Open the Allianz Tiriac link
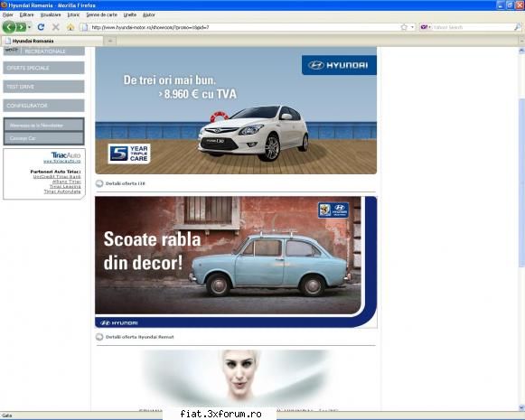 (x=66, y=182)
